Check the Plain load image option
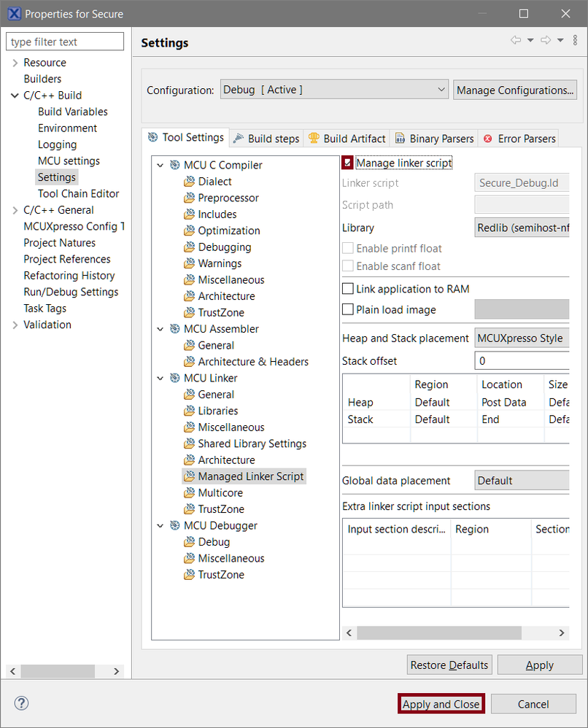The width and height of the screenshot is (588, 728). click(348, 309)
